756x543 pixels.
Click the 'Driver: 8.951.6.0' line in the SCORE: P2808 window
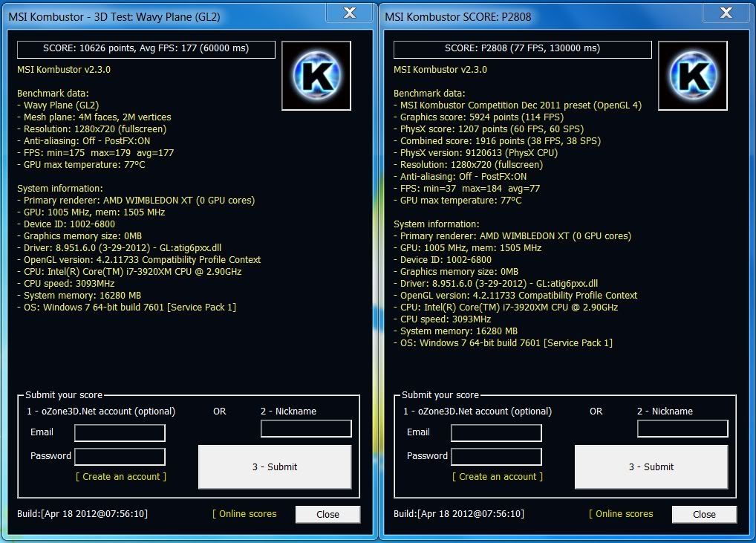pos(496,284)
